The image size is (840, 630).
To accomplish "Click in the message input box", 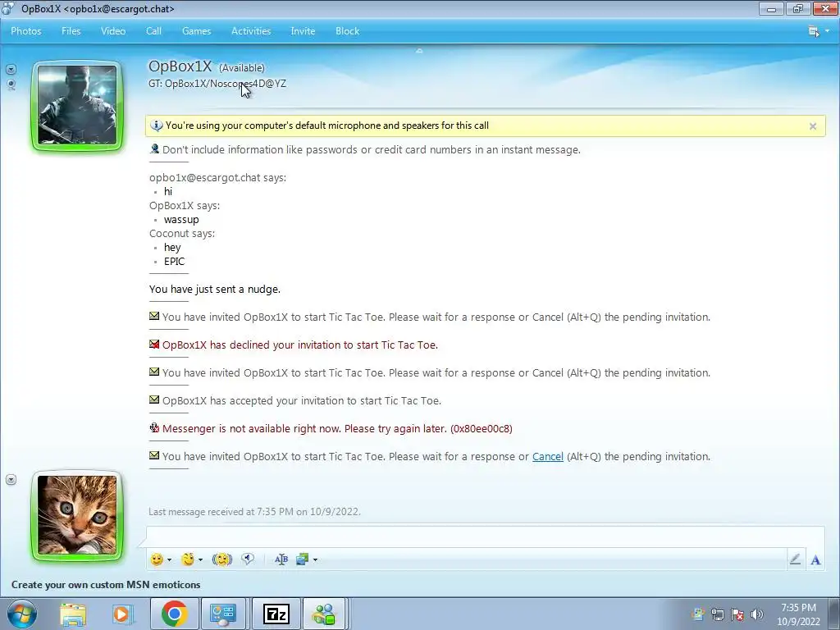I will point(485,536).
